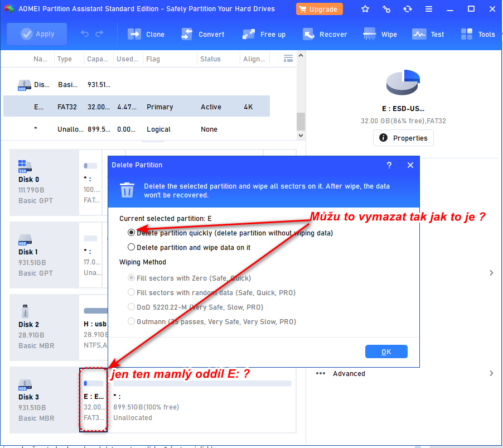The image size is (503, 448).
Task: Click the partition list scroll up arrow
Action: coord(301,55)
